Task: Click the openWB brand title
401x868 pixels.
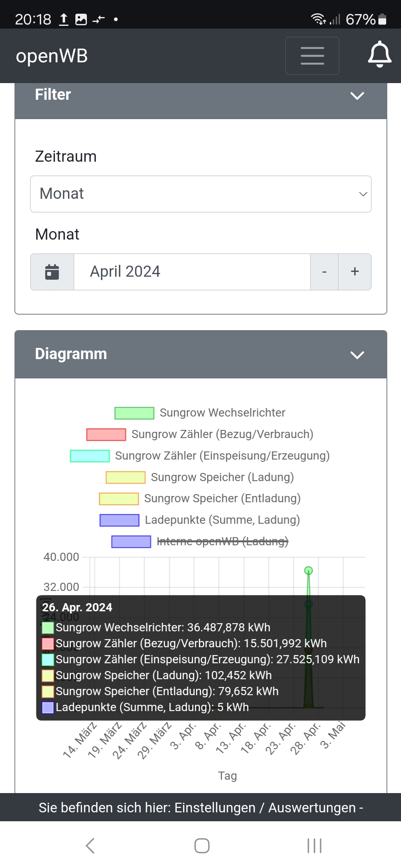Action: [52, 56]
